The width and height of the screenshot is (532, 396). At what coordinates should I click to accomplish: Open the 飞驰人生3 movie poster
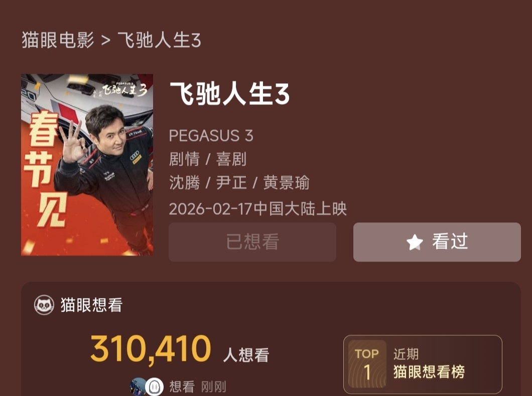click(87, 165)
